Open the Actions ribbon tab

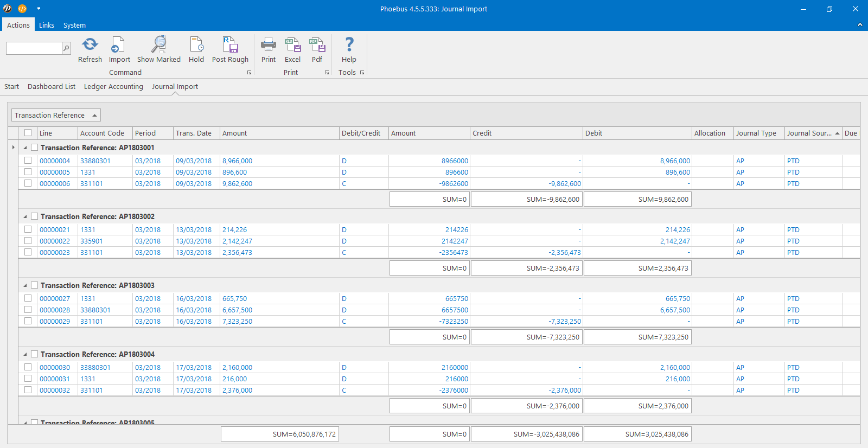point(18,25)
